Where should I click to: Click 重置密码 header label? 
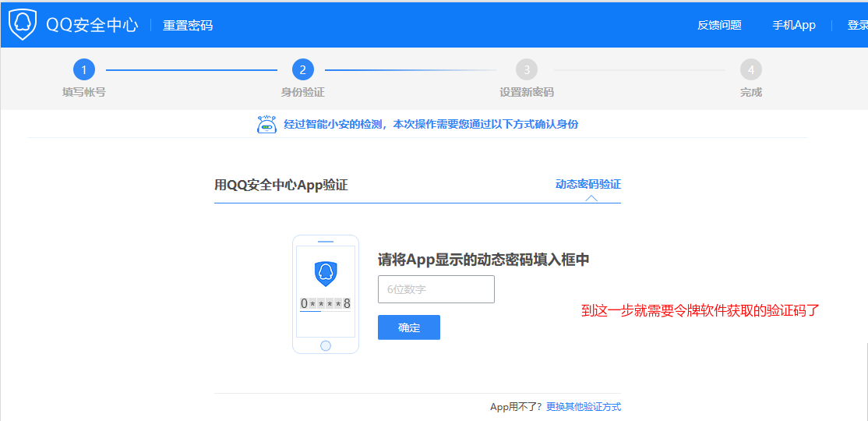pyautogui.click(x=188, y=26)
